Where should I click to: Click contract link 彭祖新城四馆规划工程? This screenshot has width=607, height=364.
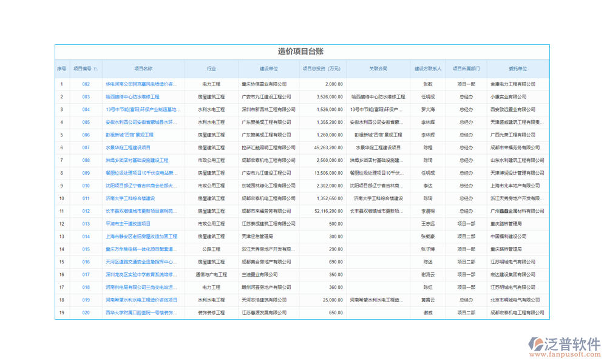pyautogui.click(x=379, y=135)
